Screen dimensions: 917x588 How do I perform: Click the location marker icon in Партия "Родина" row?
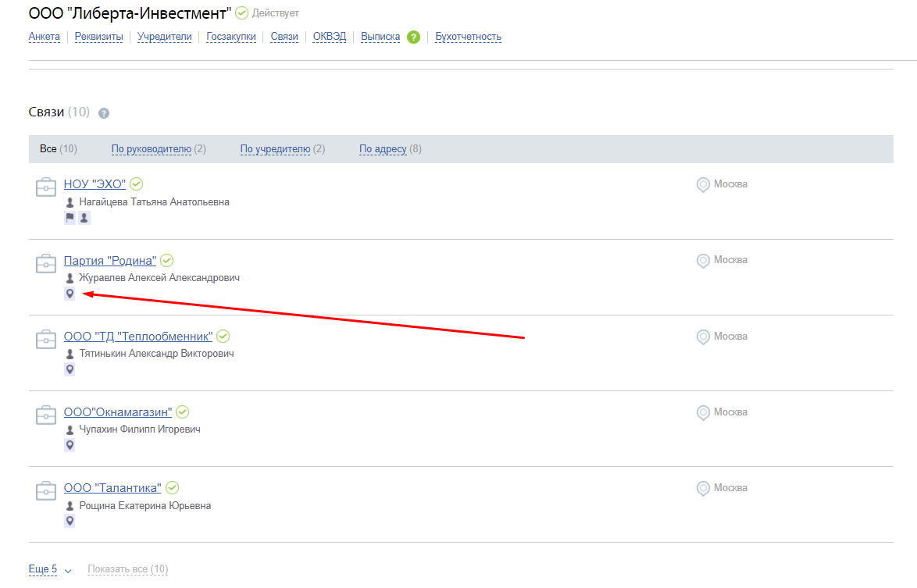pyautogui.click(x=703, y=261)
